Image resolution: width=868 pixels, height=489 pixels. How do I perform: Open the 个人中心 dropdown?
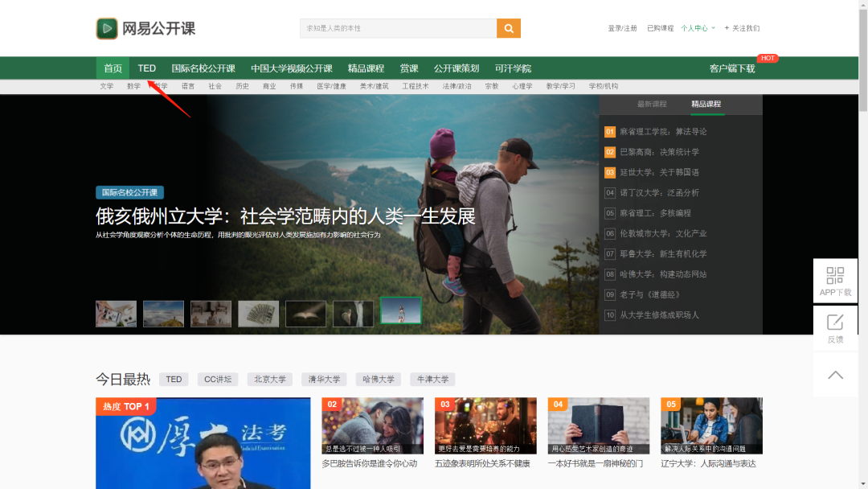coord(698,28)
